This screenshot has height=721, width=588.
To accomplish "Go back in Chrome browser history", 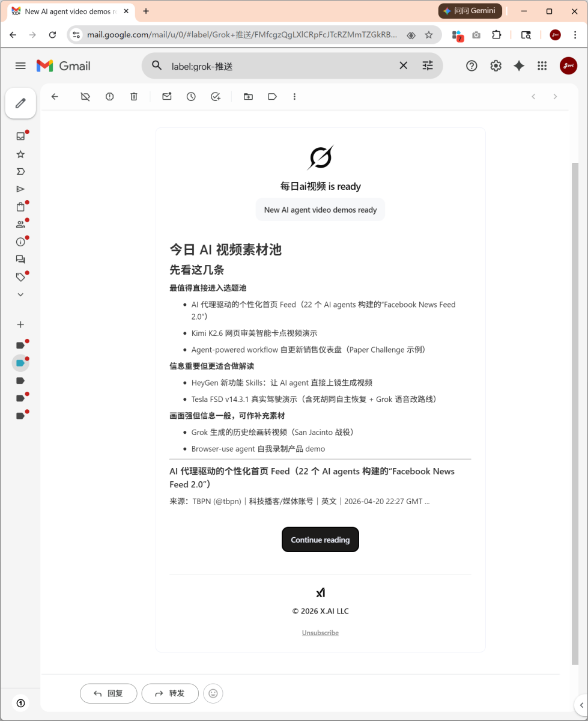I will tap(13, 35).
